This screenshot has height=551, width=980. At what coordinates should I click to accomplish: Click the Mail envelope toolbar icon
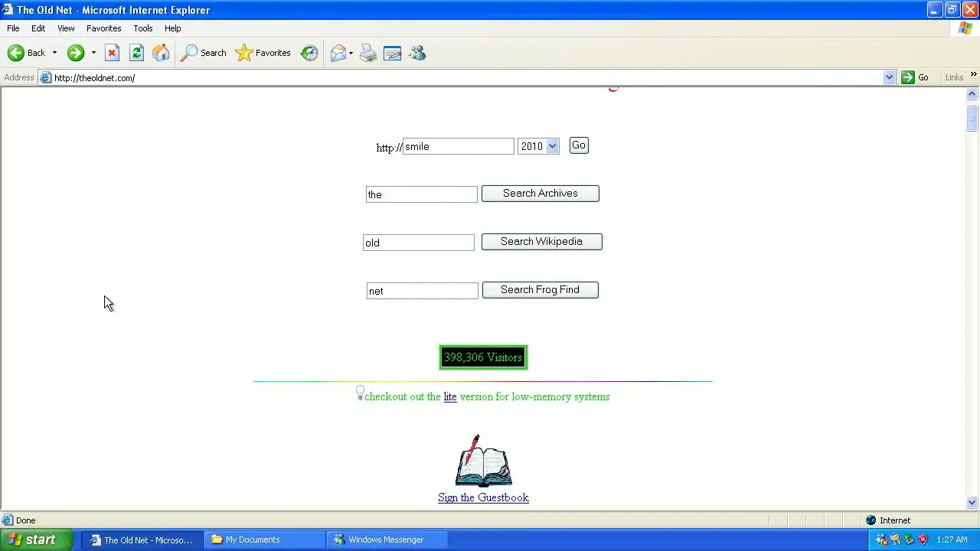tap(338, 53)
